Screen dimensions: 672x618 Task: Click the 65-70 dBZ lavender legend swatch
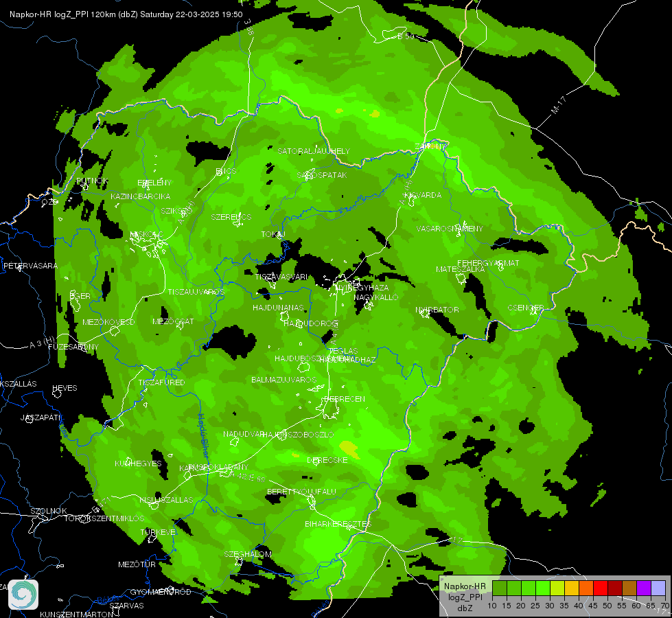pyautogui.click(x=658, y=588)
